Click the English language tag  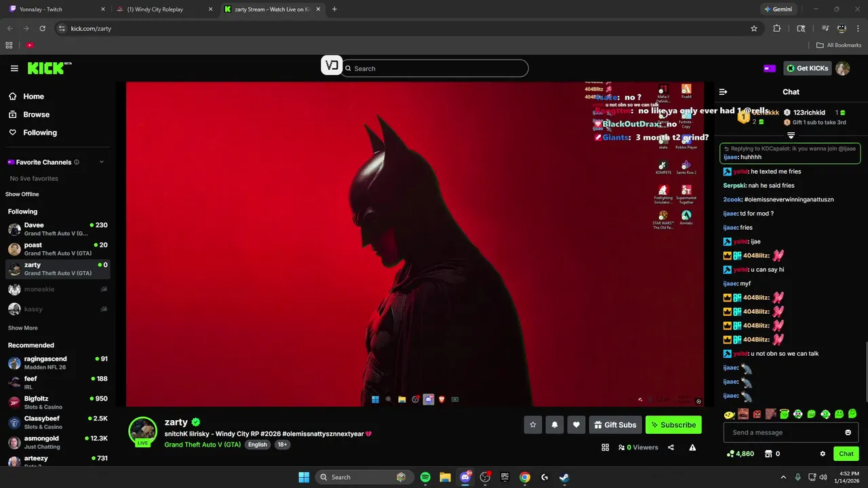pyautogui.click(x=257, y=445)
